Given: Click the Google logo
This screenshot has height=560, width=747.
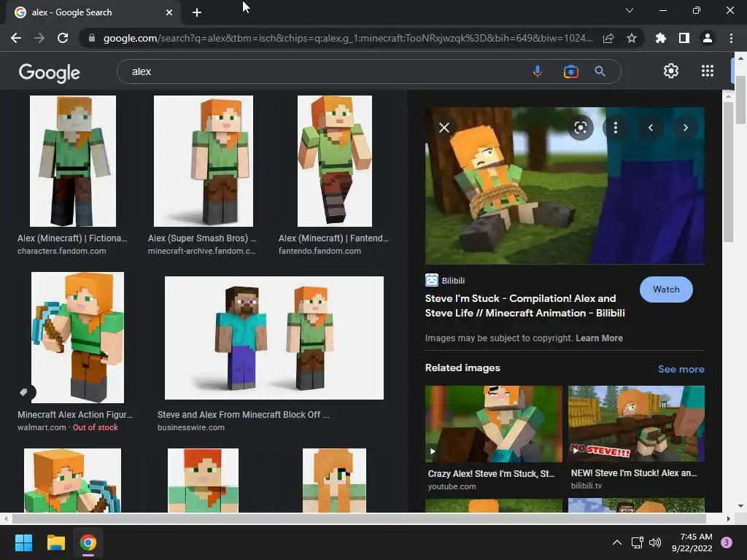Looking at the screenshot, I should click(49, 72).
